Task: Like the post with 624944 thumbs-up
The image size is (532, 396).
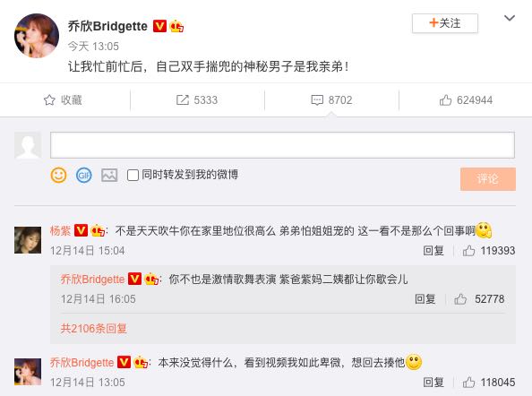Action: [445, 100]
